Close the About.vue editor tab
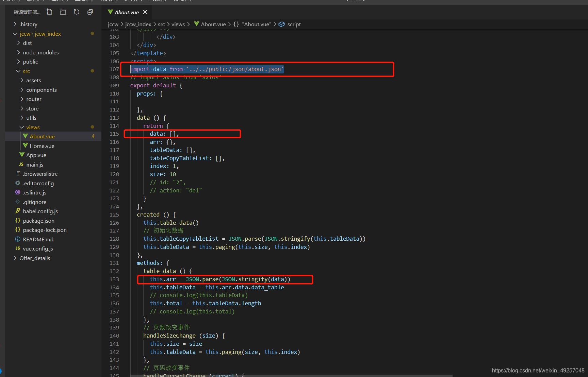 point(145,12)
